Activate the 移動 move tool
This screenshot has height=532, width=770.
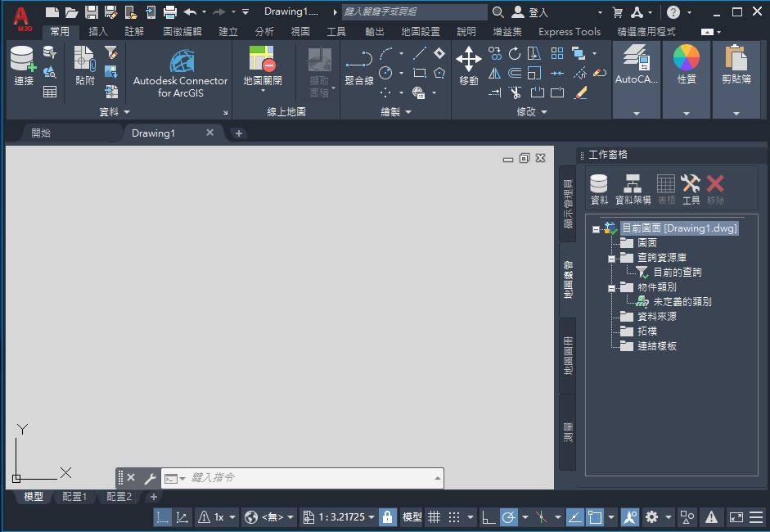(468, 65)
